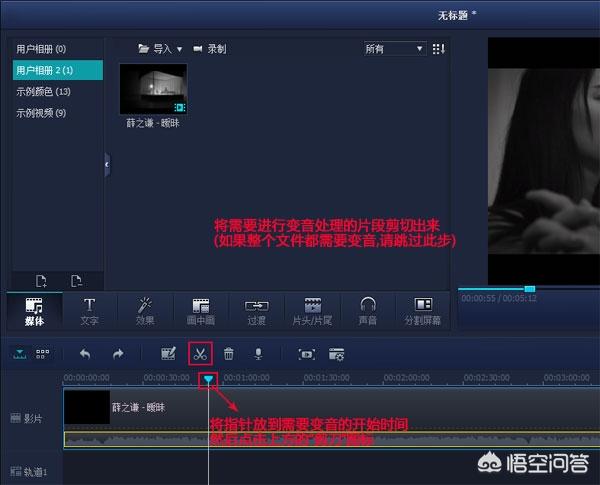Select 示例视频 (9) album
600x485 pixels.
tap(41, 113)
